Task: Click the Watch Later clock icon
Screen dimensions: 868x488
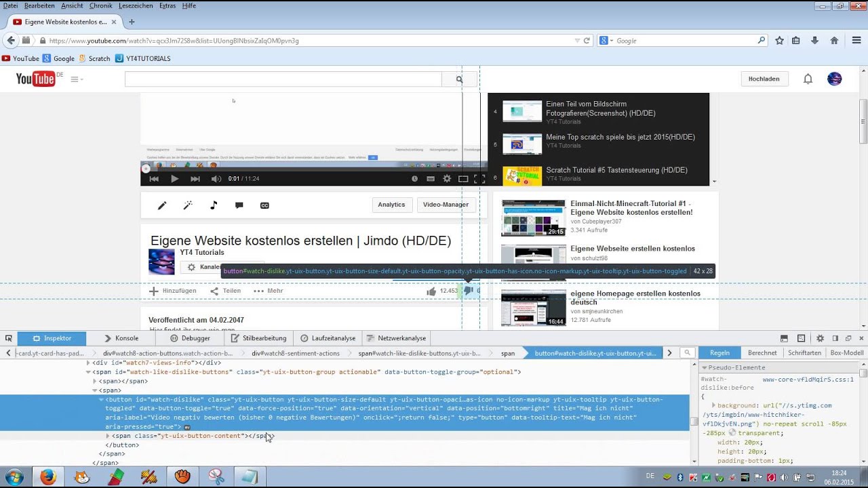Action: (x=414, y=179)
